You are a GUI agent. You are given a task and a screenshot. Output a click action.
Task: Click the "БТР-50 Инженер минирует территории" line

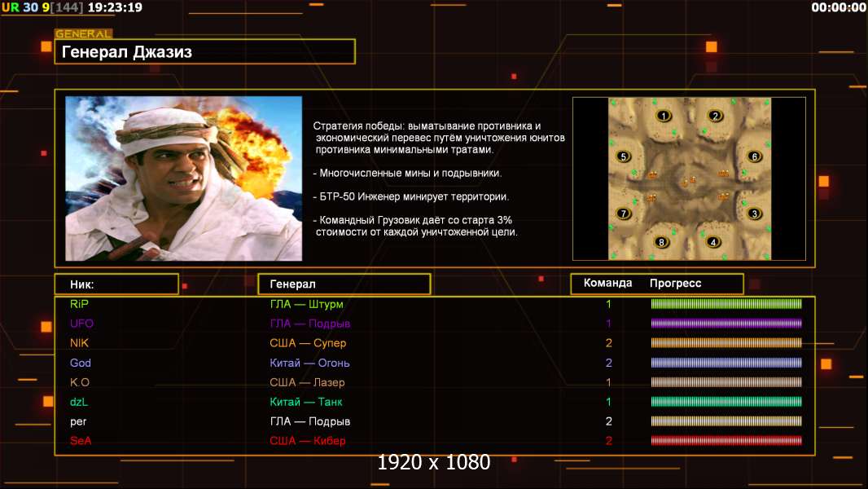click(x=410, y=196)
